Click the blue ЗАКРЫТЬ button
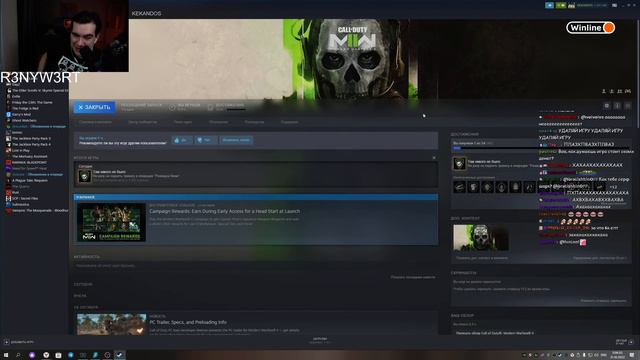This screenshot has height=360, width=640. (x=94, y=107)
